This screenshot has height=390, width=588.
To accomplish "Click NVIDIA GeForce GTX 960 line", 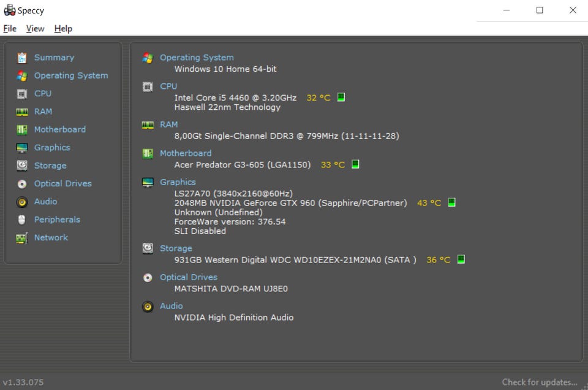I will coord(290,203).
